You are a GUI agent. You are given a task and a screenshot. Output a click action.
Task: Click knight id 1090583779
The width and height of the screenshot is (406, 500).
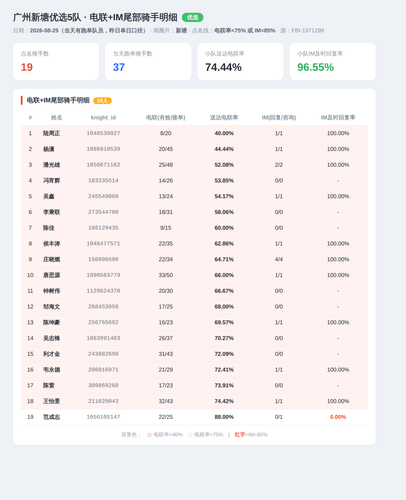pyautogui.click(x=103, y=275)
